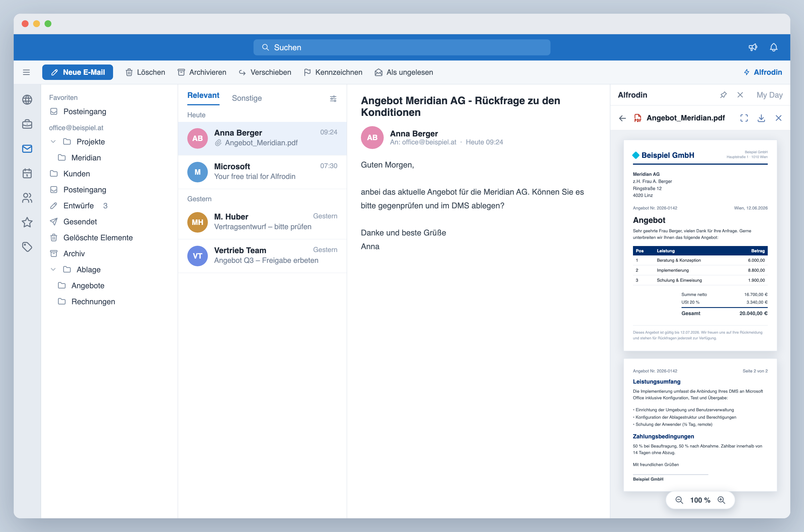Switch to the Sonstige tab
This screenshot has width=804, height=532.
click(247, 98)
